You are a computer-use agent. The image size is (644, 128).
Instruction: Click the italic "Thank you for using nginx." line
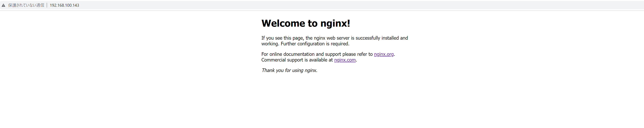point(289,70)
